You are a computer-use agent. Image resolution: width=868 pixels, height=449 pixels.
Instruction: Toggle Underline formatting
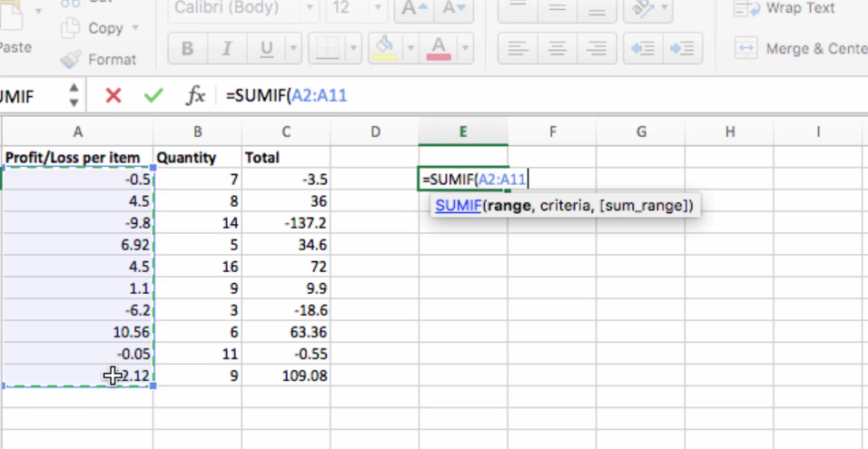(x=267, y=49)
